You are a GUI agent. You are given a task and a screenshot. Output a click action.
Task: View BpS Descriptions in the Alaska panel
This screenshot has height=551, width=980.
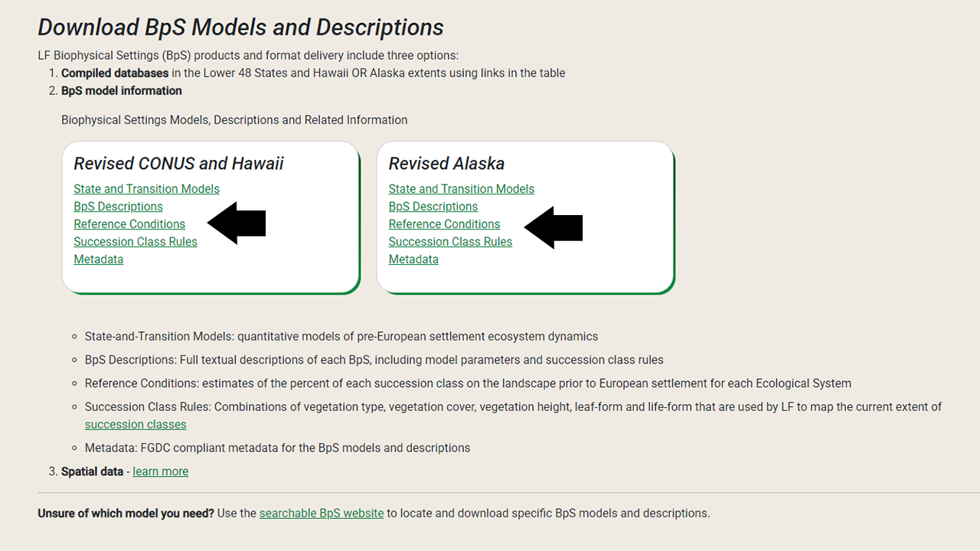coord(433,206)
